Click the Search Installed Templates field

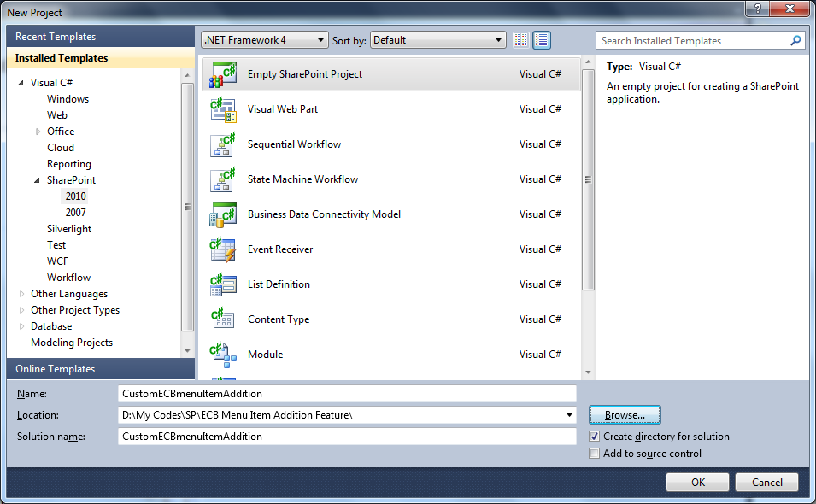click(694, 40)
